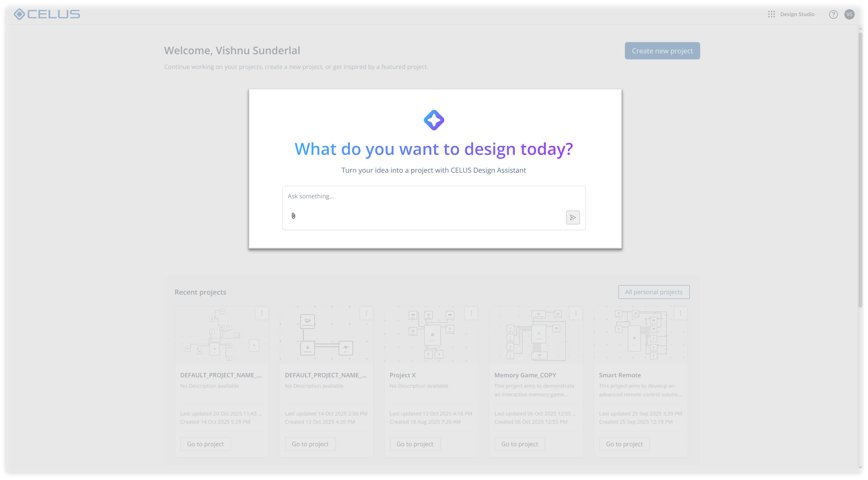This screenshot has width=868, height=480.
Task: Open All personal projects
Action: [x=653, y=292]
